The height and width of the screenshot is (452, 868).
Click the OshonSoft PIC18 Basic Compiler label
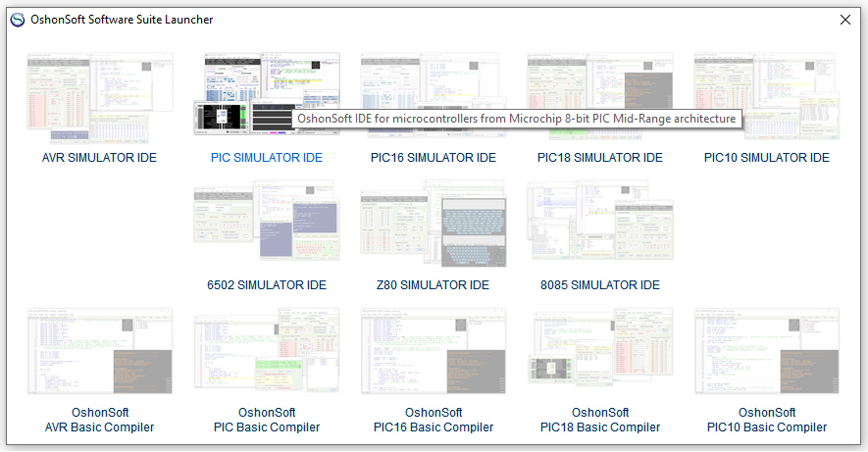600,420
